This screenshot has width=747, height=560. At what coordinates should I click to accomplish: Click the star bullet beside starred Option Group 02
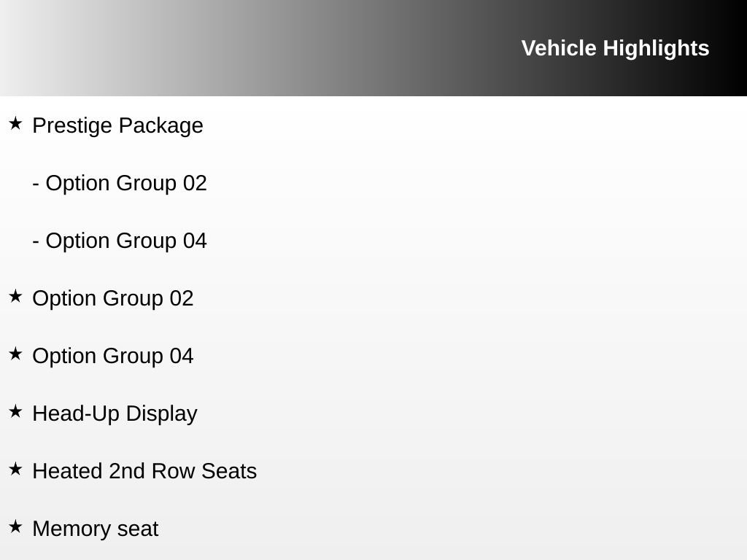(15, 297)
